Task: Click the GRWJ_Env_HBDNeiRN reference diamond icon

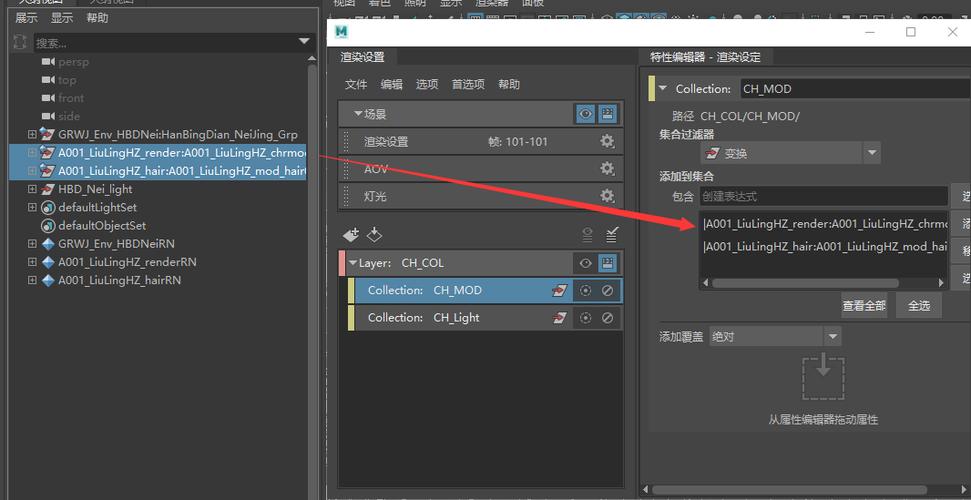Action: coord(48,244)
